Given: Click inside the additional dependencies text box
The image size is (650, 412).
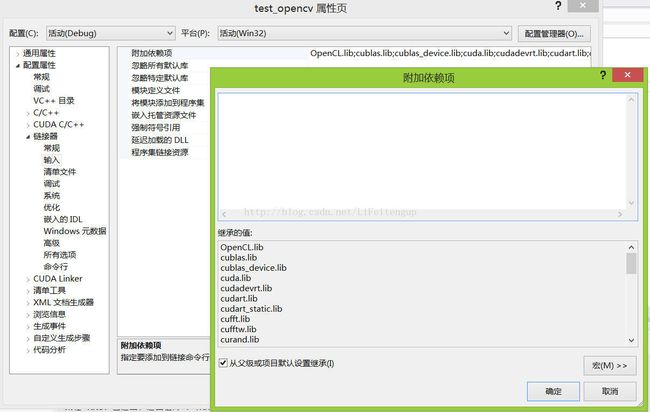Looking at the screenshot, I should [x=420, y=150].
